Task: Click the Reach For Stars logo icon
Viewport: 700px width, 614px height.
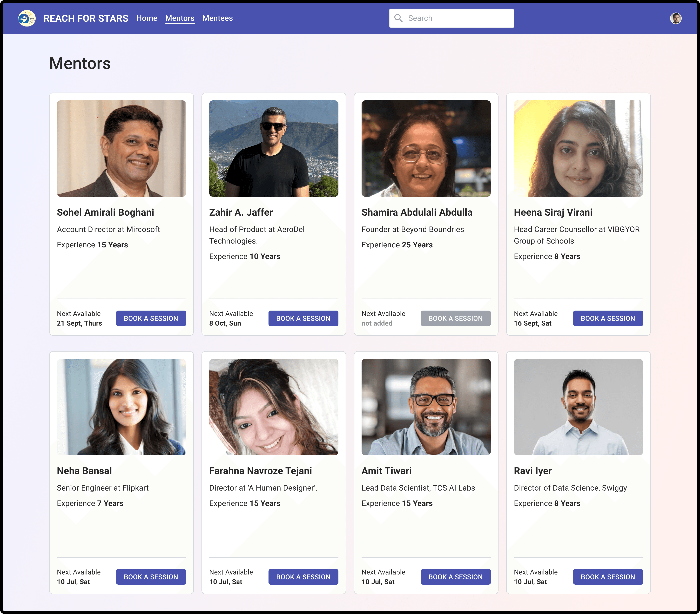Action: 27,18
